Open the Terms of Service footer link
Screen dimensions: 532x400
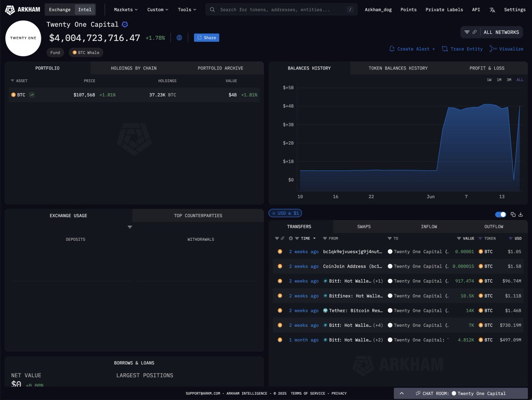coord(308,393)
